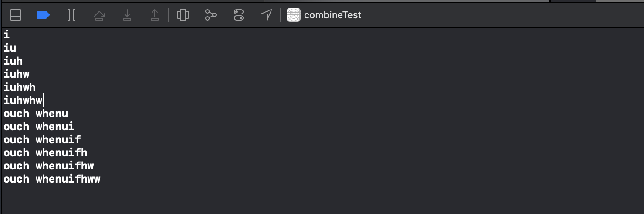Place cursor on the "iuhwhw" console line
This screenshot has width=644, height=214.
click(24, 100)
